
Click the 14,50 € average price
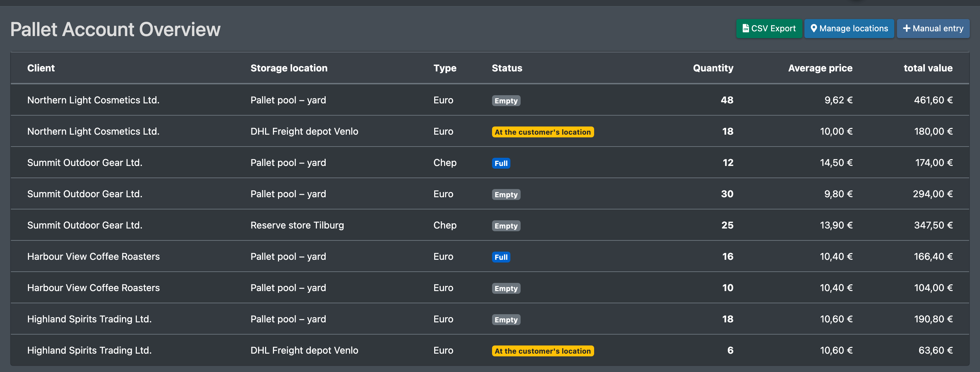(836, 163)
